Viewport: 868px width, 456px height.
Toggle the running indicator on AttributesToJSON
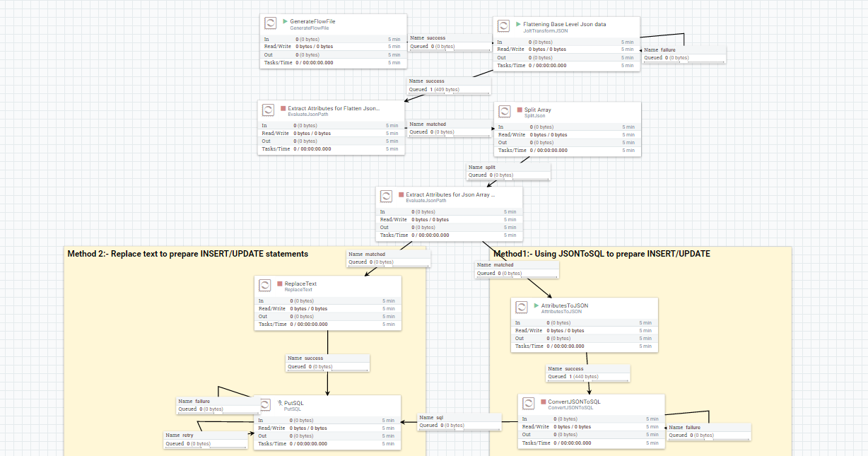click(x=536, y=306)
